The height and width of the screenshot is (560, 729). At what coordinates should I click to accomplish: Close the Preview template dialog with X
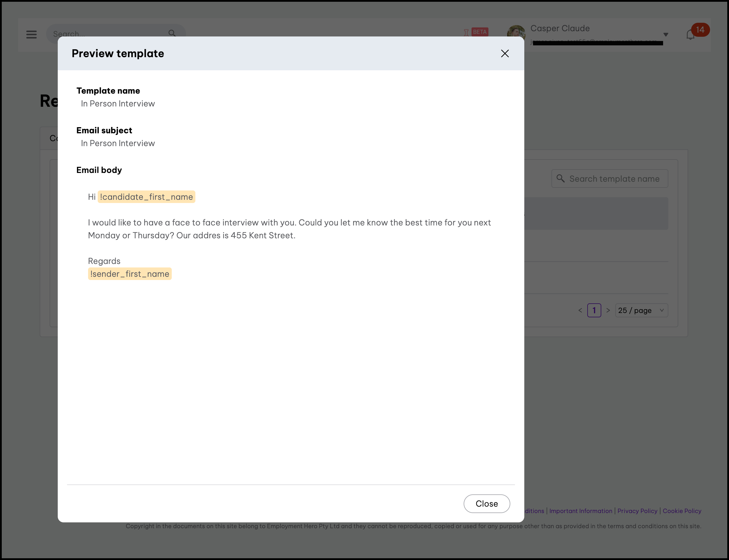pyautogui.click(x=504, y=53)
